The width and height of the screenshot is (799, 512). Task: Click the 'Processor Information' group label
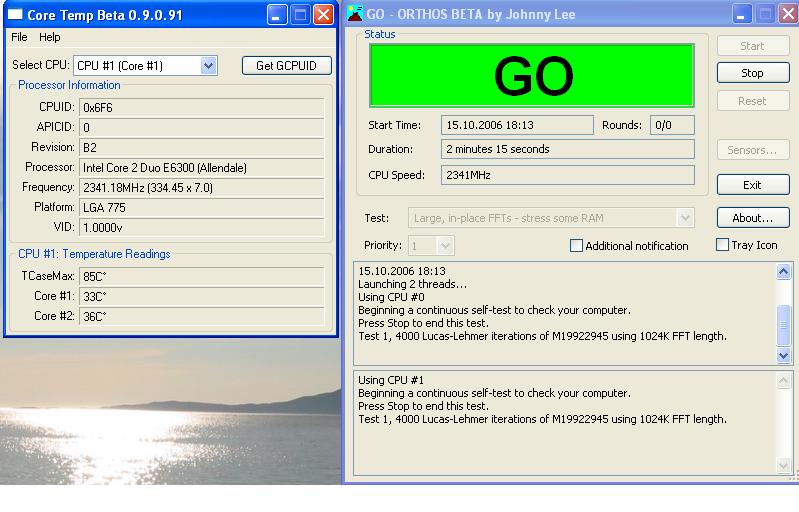click(69, 85)
